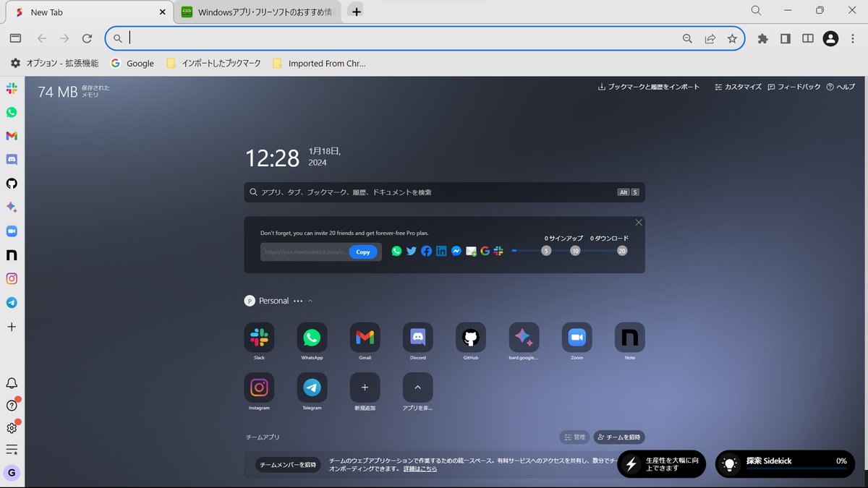Focus the apps and tabs search box
Viewport: 868px width, 488px height.
(x=444, y=192)
